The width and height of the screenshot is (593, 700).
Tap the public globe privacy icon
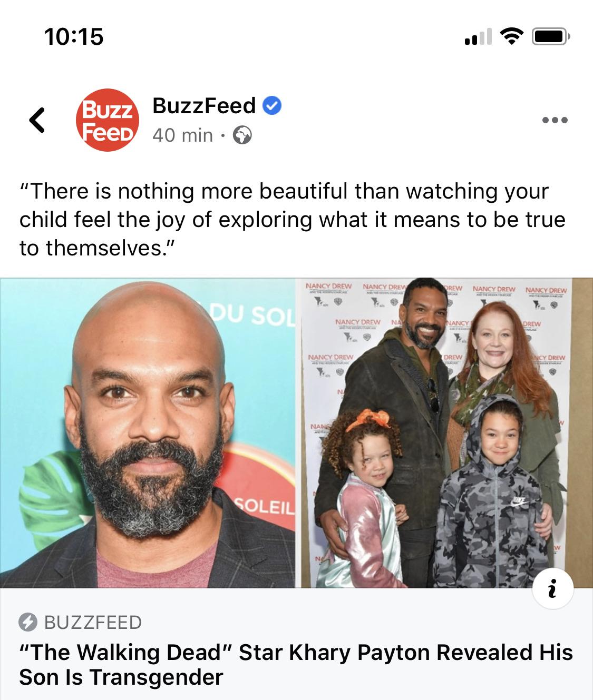[242, 135]
